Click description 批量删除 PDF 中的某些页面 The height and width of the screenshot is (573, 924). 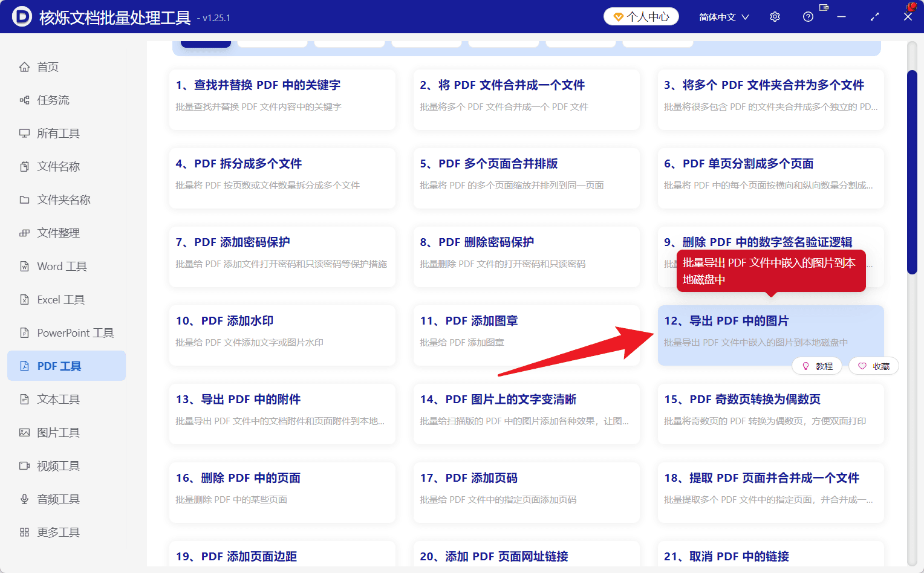tap(232, 500)
